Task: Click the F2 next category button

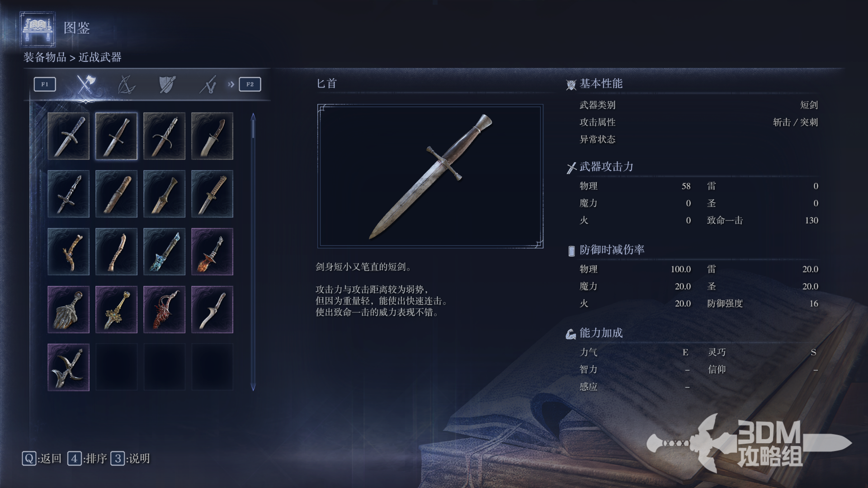Action: (x=250, y=84)
